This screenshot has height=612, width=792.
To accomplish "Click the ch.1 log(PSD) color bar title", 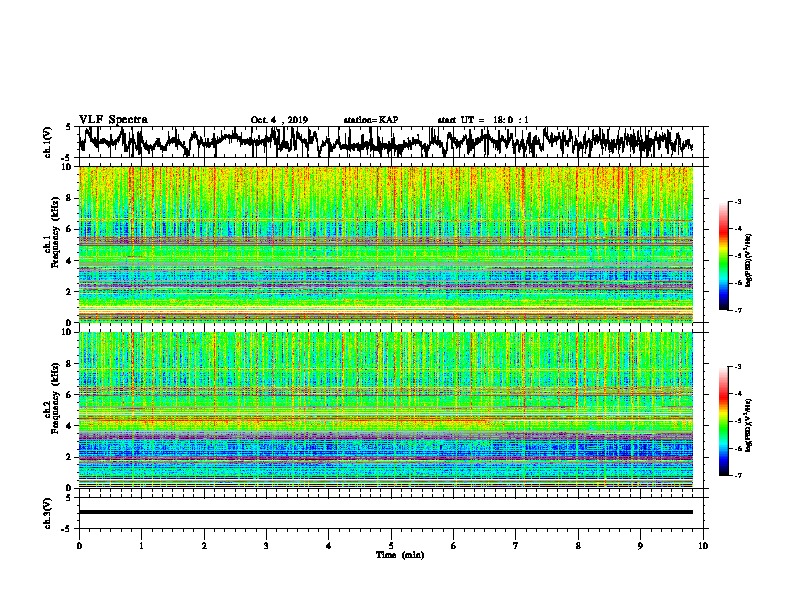I will tap(749, 260).
